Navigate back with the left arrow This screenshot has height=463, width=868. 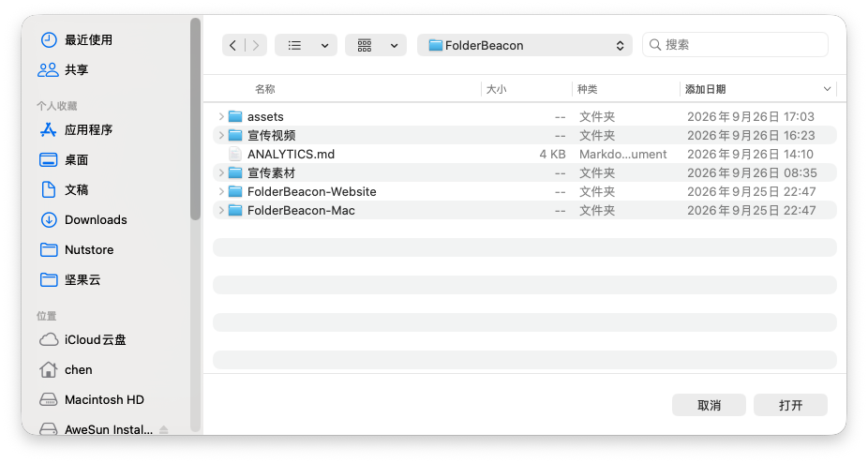tap(233, 45)
